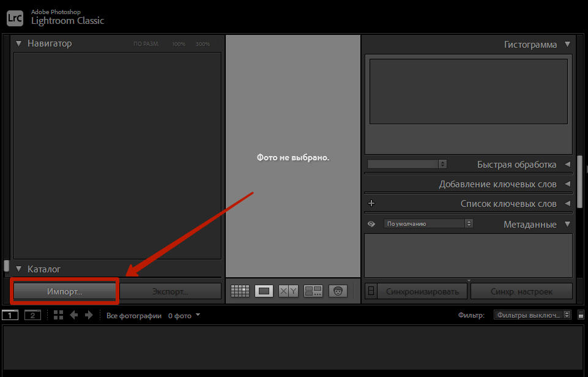Viewport: 588px width, 377px height.
Task: Open the По умолчанию metadata dropdown
Action: [x=428, y=223]
